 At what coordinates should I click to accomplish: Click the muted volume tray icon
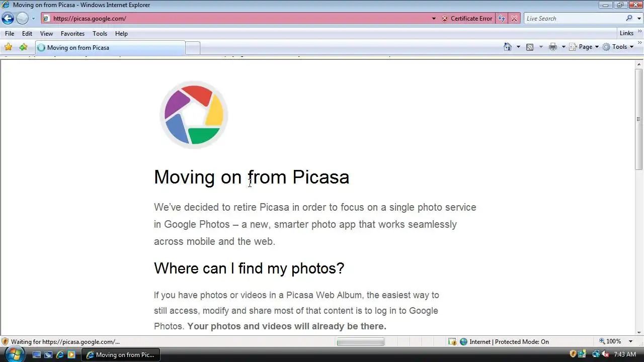605,354
